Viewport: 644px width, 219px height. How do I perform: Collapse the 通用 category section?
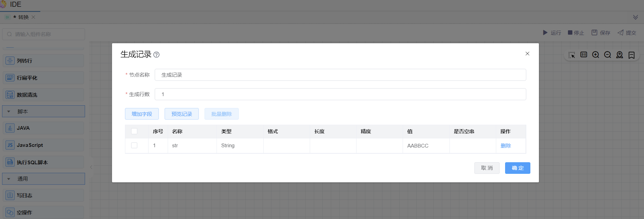tap(9, 179)
